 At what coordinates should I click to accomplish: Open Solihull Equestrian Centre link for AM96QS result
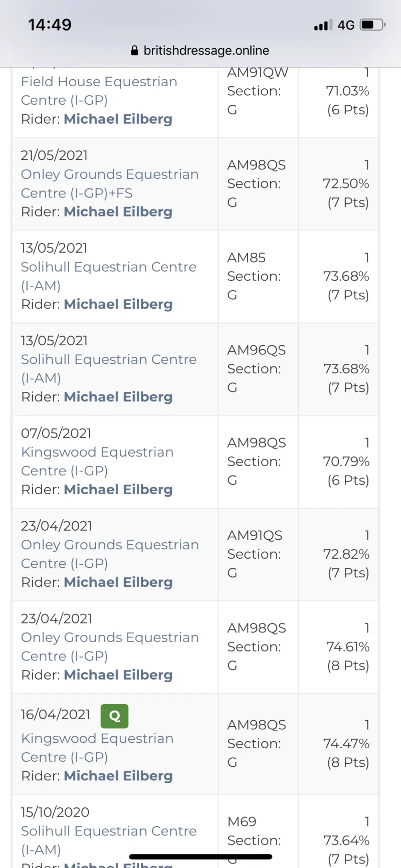click(108, 368)
